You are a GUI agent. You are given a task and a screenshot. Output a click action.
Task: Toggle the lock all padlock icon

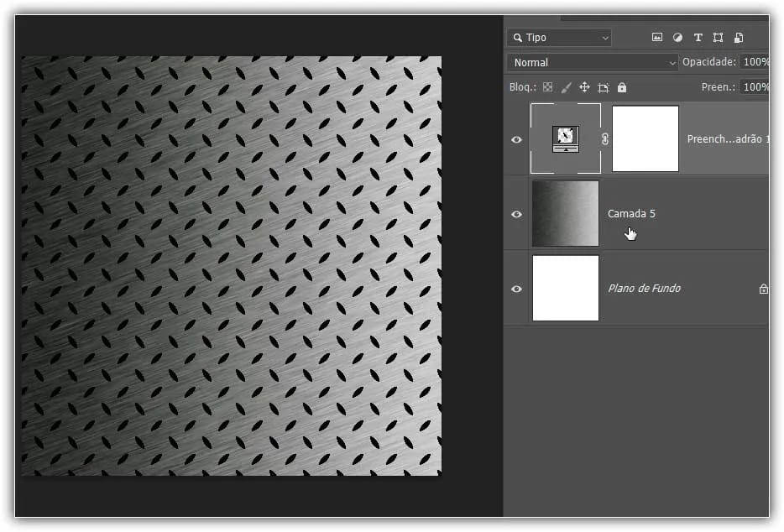coord(621,87)
